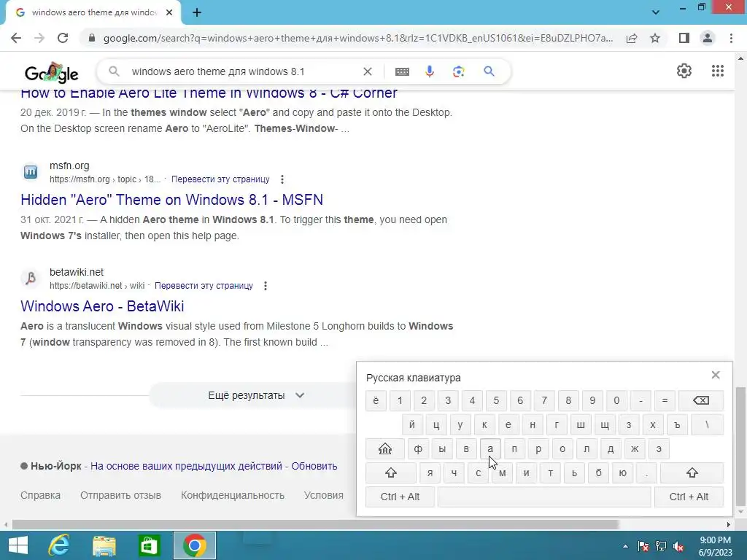747x560 pixels.
Task: Click the horizontal scrollbar thumb
Action: (x=314, y=525)
